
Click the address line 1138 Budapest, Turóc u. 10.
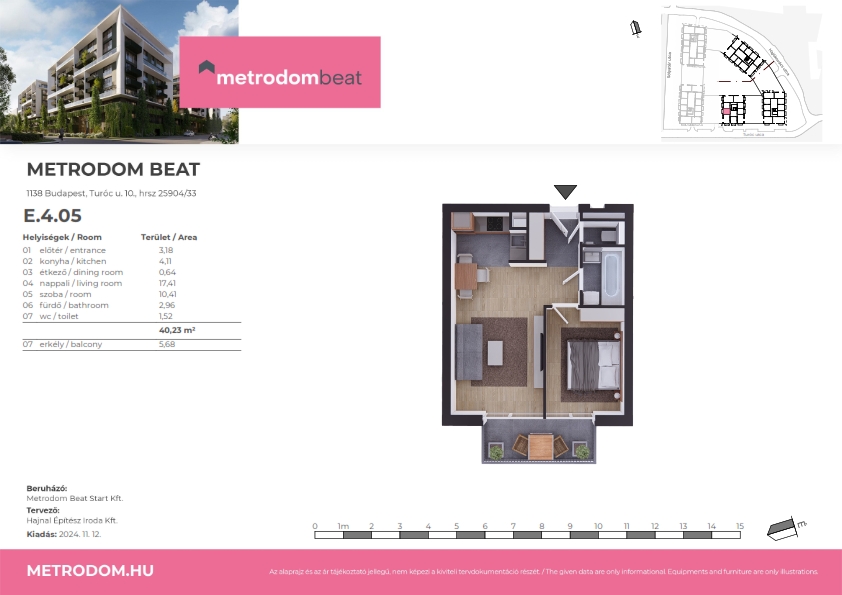(x=111, y=193)
